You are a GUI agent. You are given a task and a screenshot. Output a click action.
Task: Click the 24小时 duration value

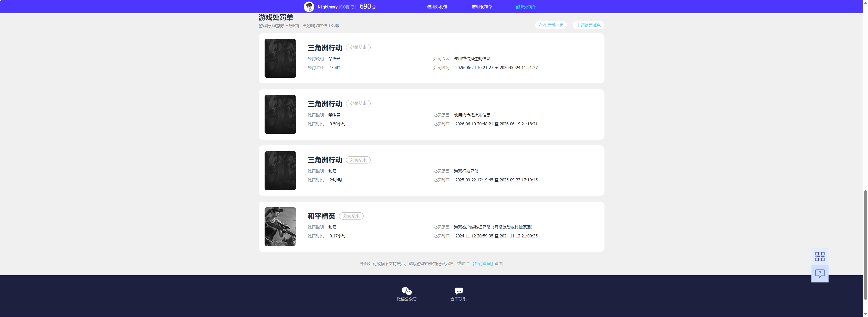pyautogui.click(x=336, y=180)
